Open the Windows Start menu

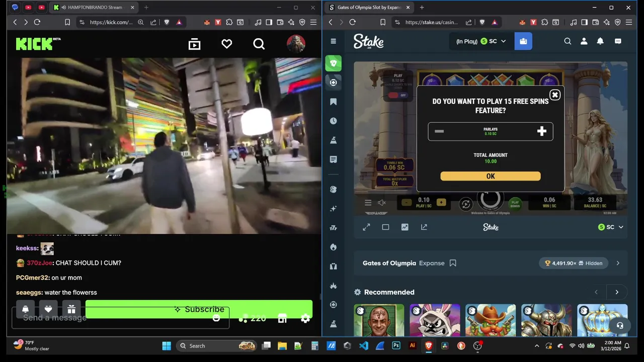click(167, 346)
